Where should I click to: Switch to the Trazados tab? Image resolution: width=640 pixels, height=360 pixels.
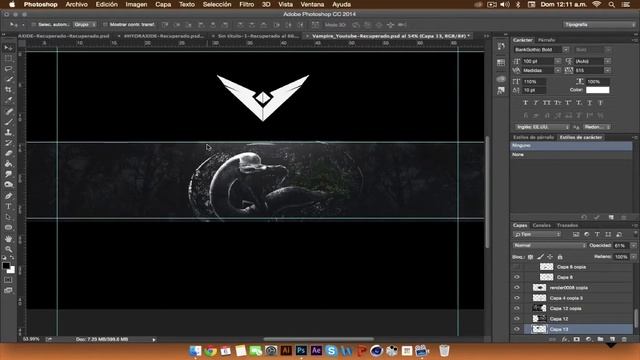[567, 225]
